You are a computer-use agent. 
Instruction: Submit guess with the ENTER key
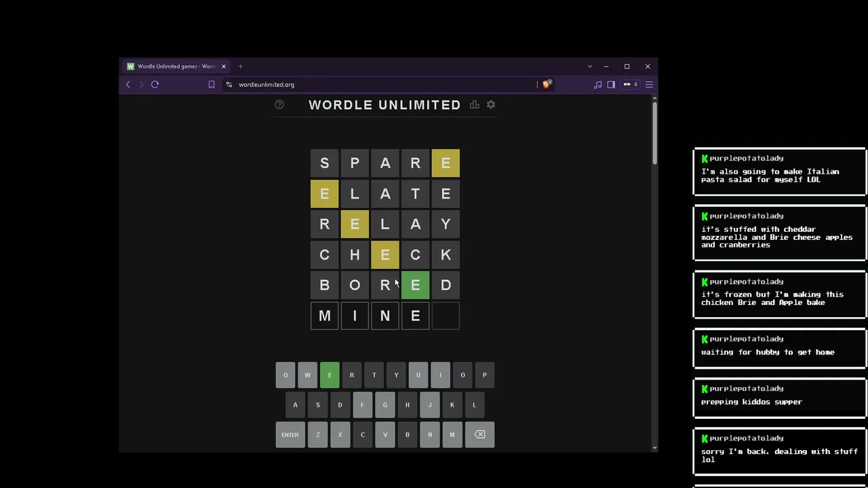(290, 434)
